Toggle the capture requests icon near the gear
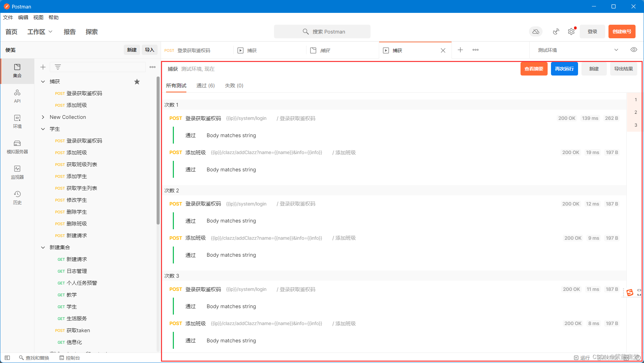Image resolution: width=644 pixels, height=363 pixels. [x=556, y=31]
